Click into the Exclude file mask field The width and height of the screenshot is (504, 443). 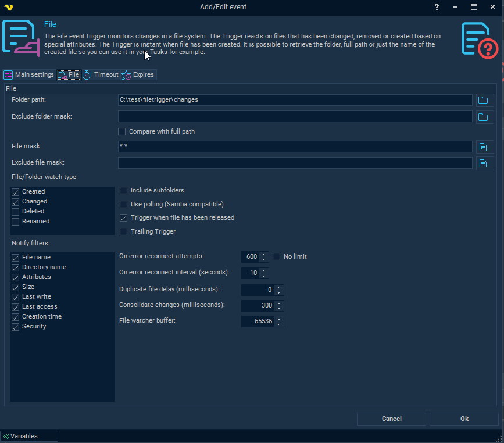coord(295,163)
